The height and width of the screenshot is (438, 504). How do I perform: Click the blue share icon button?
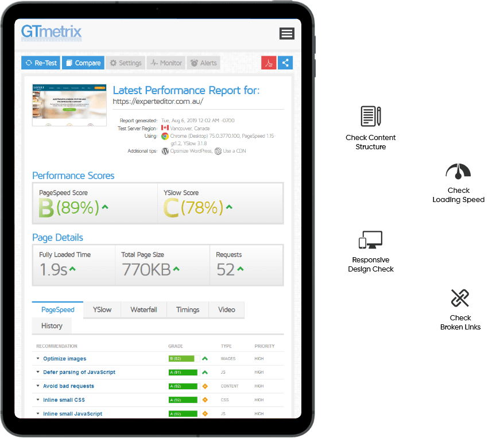pos(285,63)
